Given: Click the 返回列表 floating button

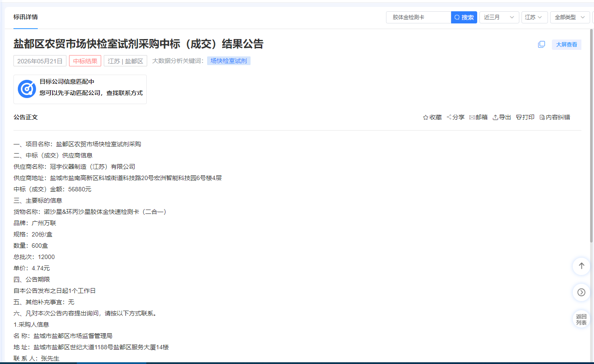Looking at the screenshot, I should pos(581,319).
